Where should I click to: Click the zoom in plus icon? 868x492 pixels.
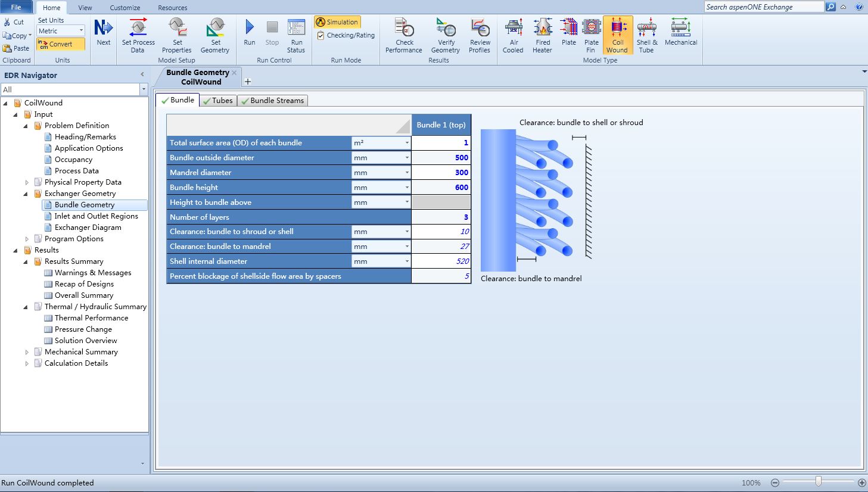click(862, 482)
